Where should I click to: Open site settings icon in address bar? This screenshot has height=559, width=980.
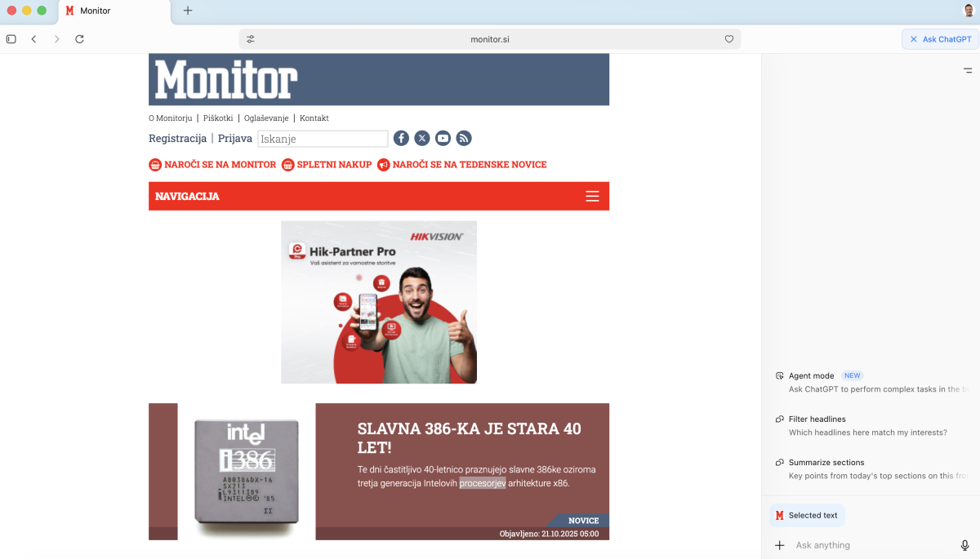click(251, 39)
